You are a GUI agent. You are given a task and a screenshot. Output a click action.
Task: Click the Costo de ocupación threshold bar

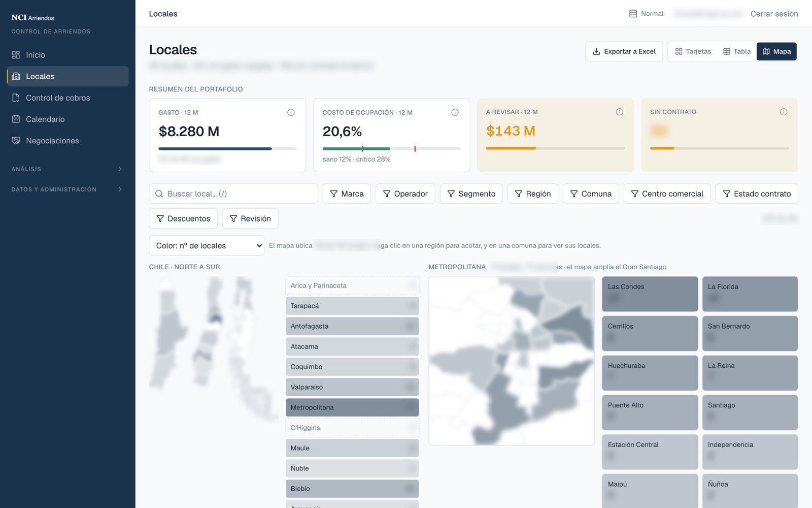391,149
